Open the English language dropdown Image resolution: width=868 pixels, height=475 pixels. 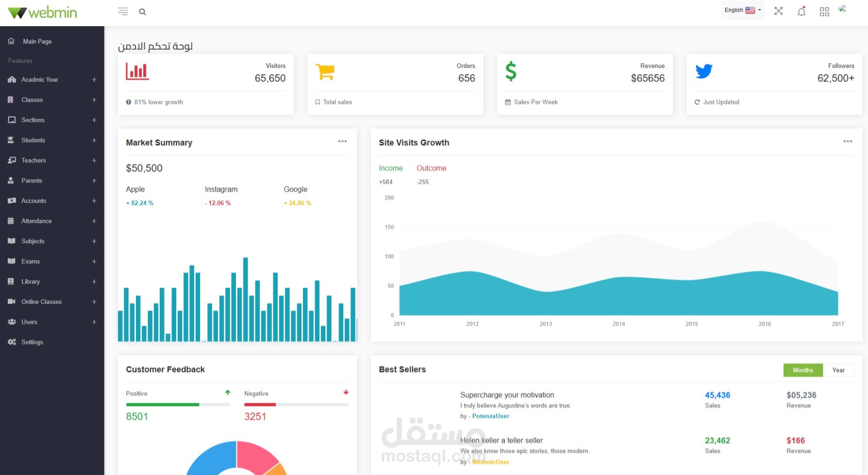click(742, 10)
